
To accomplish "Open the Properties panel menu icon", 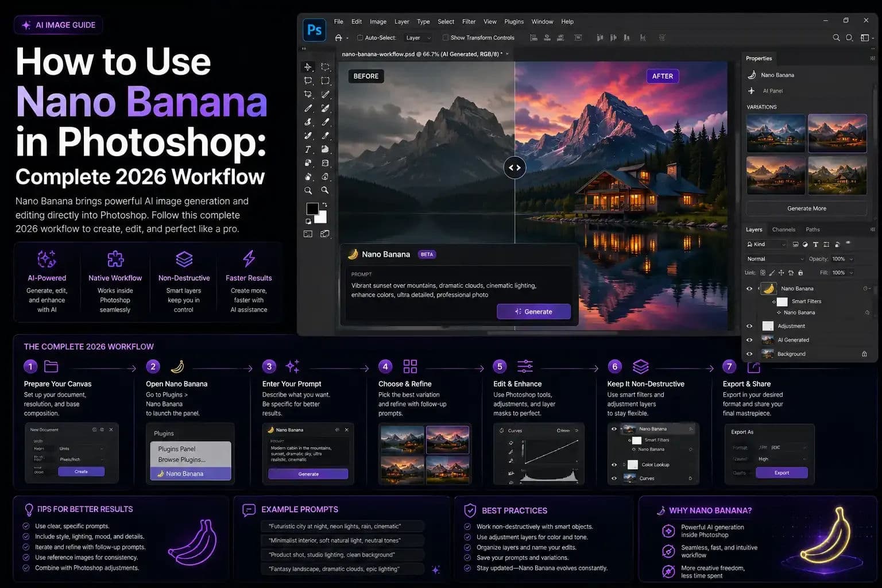I will tap(872, 59).
